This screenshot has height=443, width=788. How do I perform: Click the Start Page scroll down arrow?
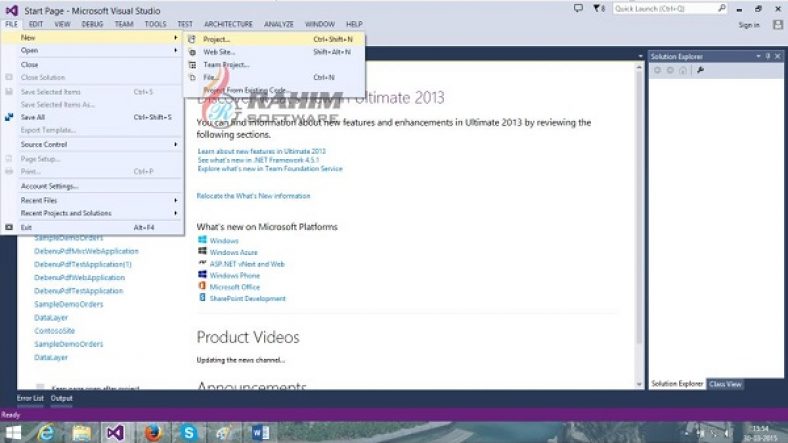[639, 384]
